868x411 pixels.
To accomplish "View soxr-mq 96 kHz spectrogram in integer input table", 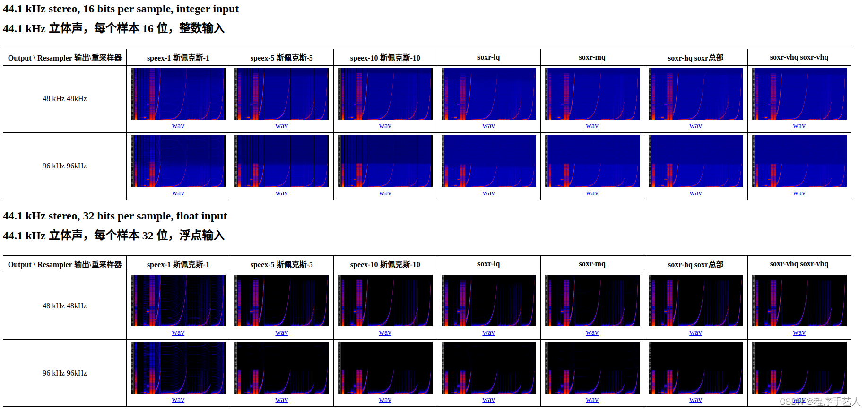I will [x=592, y=161].
